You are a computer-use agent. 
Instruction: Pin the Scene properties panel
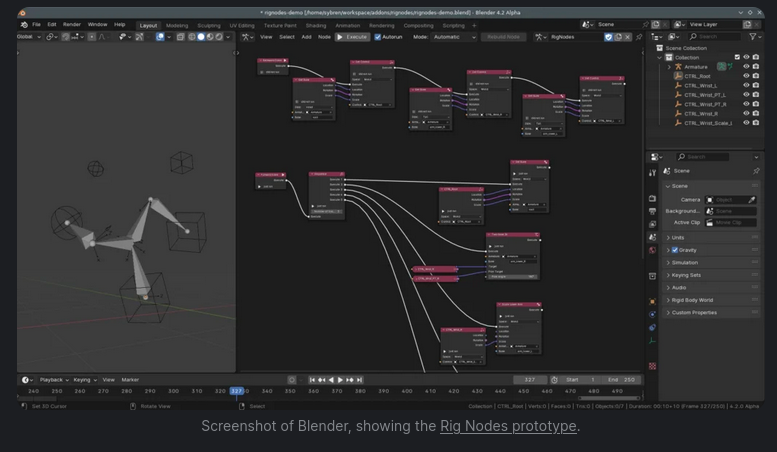(756, 170)
